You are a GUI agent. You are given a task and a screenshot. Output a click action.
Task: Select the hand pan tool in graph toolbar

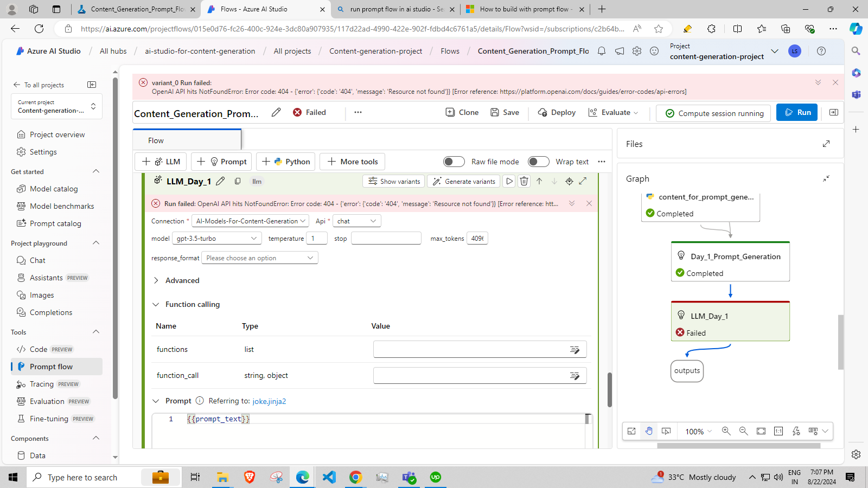(649, 431)
